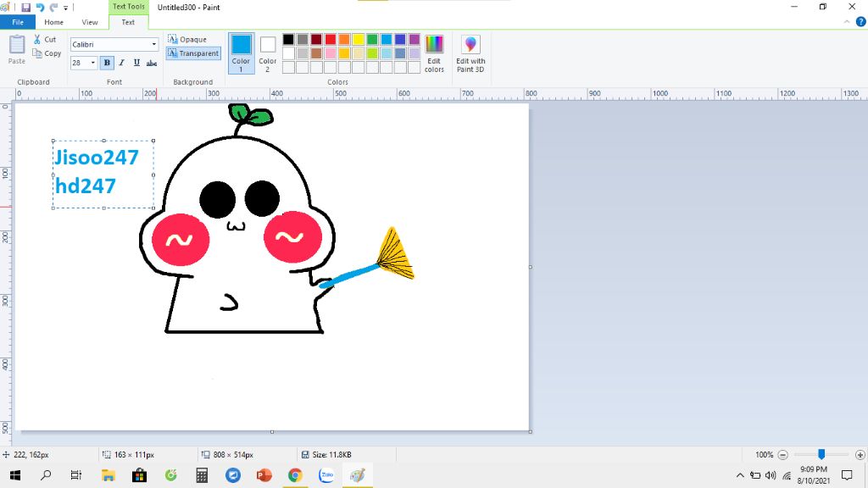Open the clock showing 9:09 PM
The width and height of the screenshot is (868, 488).
pyautogui.click(x=813, y=475)
